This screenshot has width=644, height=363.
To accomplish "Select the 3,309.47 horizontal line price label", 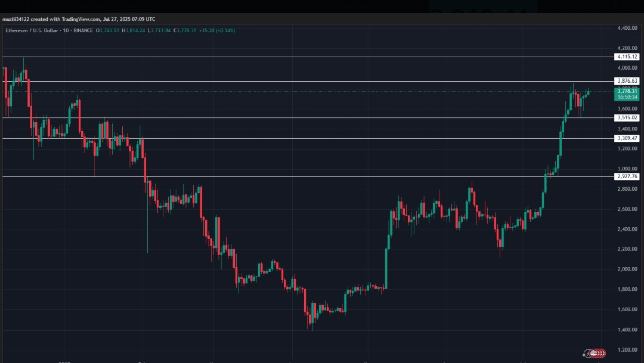I will coord(627,138).
